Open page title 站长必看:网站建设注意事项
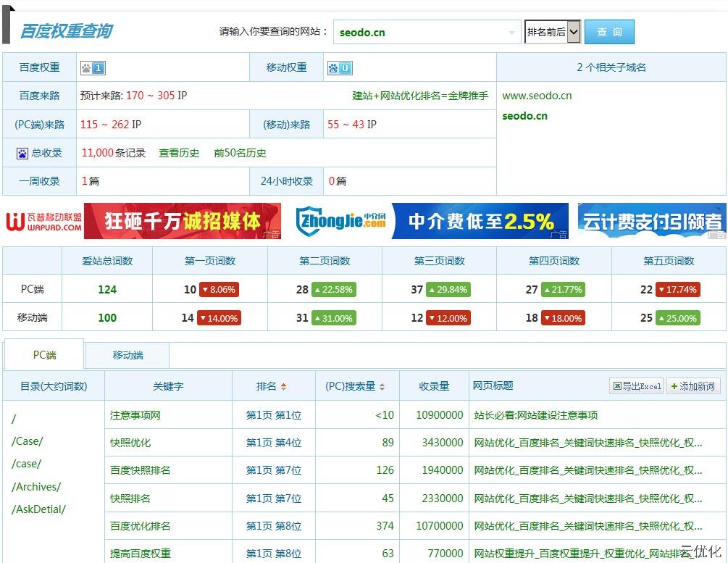The height and width of the screenshot is (563, 728). click(536, 415)
